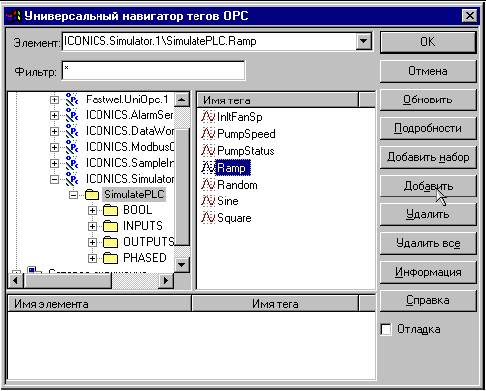Expand the Fastwel.UniOpc.1 node
The width and height of the screenshot is (486, 391).
(54, 100)
